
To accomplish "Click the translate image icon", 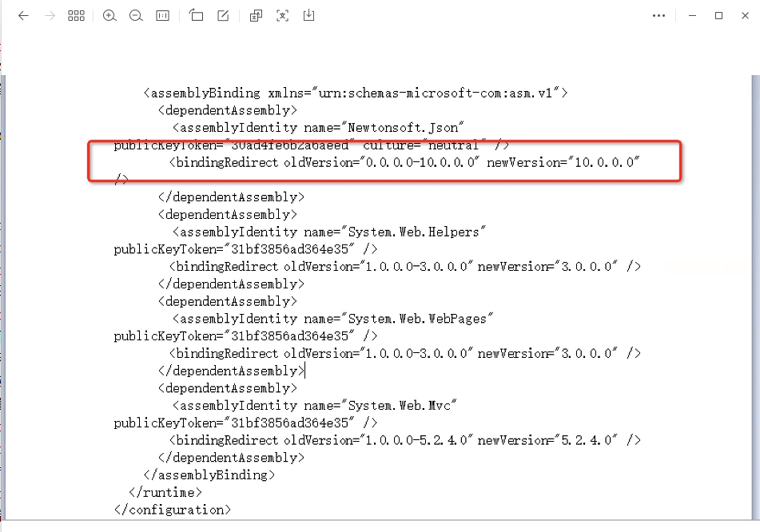I will [256, 16].
